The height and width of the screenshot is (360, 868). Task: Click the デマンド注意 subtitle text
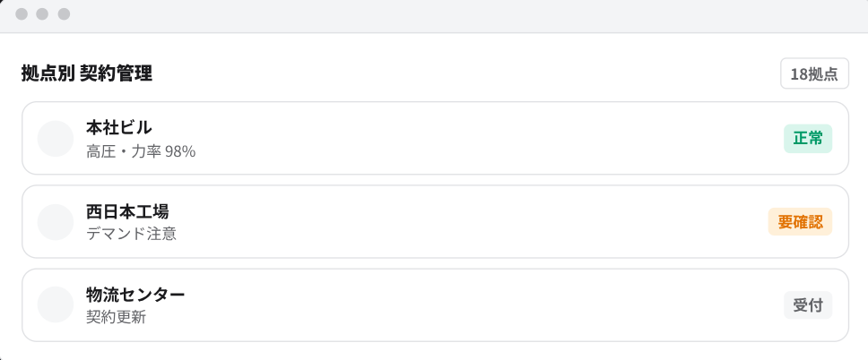(131, 234)
